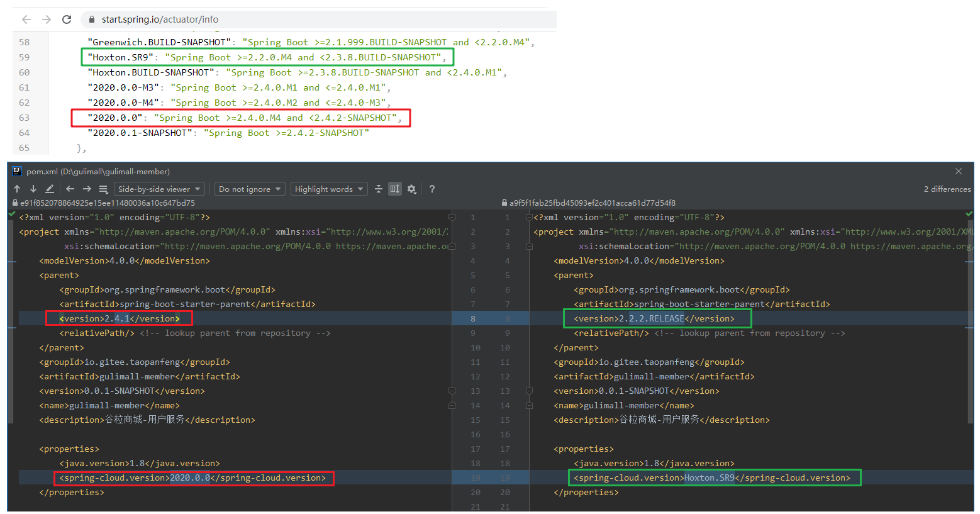
Task: Go to next difference with down arrow
Action: click(x=33, y=189)
